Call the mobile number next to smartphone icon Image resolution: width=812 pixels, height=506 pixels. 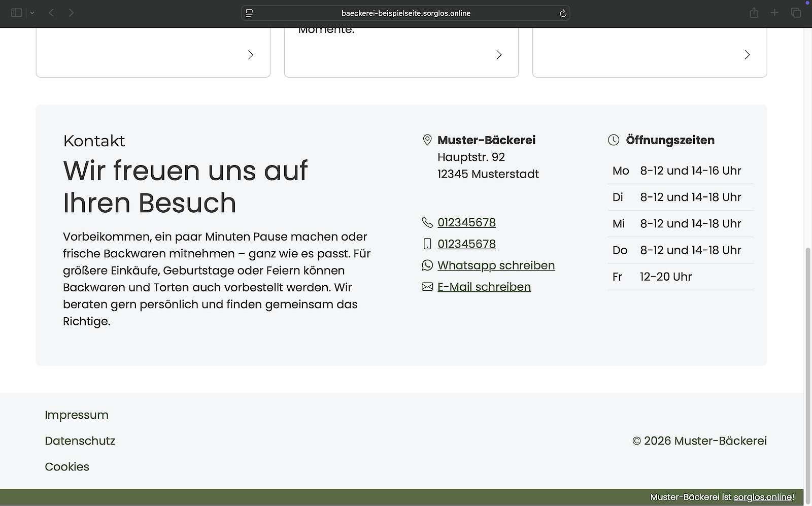(466, 244)
